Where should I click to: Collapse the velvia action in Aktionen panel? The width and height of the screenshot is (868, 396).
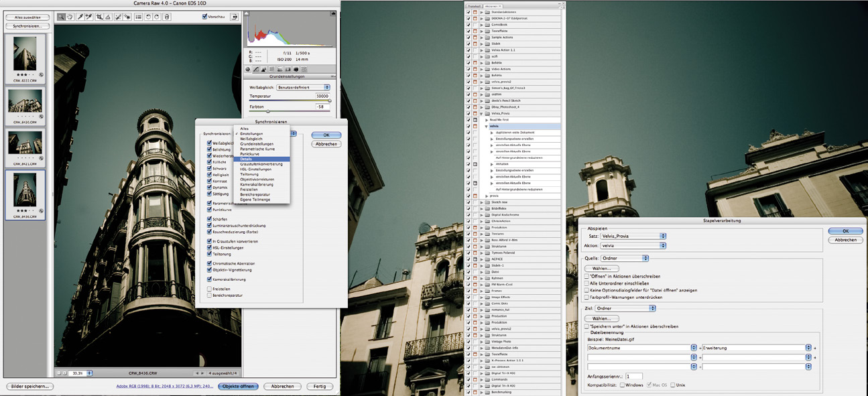(x=487, y=126)
